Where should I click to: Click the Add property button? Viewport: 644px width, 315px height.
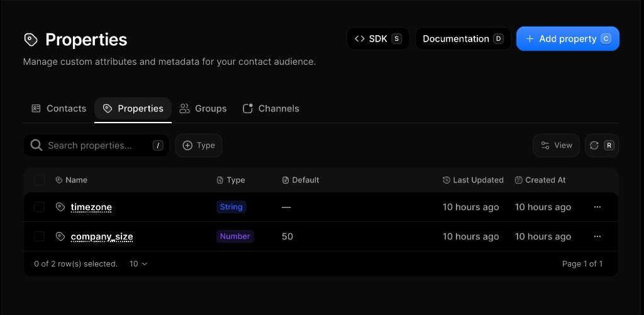point(568,38)
